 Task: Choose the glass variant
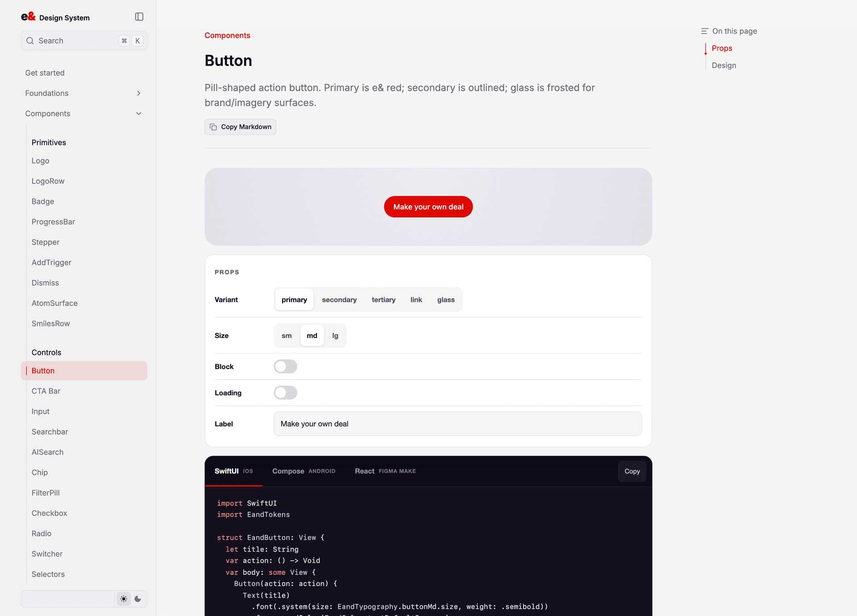[x=446, y=300]
